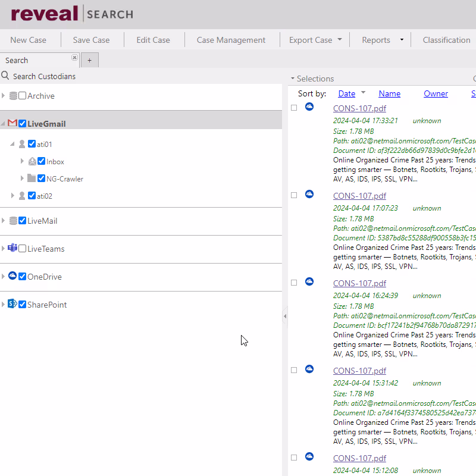Toggle the Date sort direction arrow
The image size is (476, 476).
click(x=363, y=92)
